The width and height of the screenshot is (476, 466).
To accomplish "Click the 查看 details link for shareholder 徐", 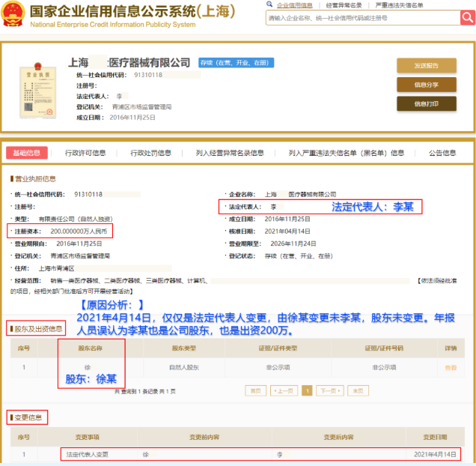I will [451, 368].
